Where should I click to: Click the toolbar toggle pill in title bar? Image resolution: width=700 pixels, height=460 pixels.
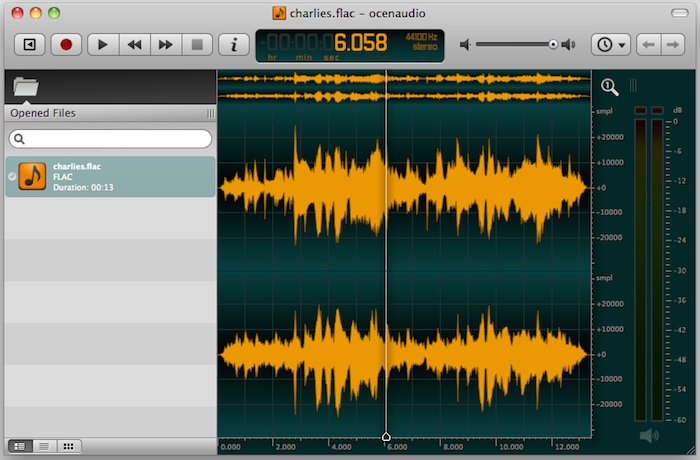coord(679,13)
